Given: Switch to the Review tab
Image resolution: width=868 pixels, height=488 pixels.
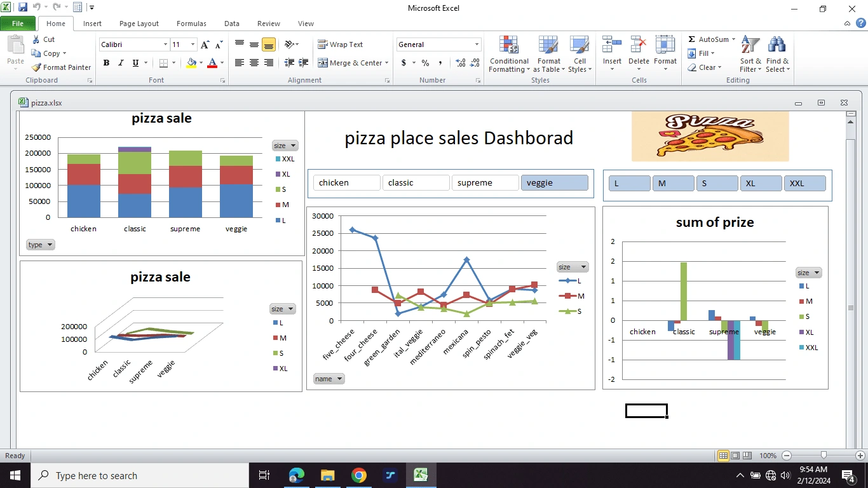Looking at the screenshot, I should [269, 24].
